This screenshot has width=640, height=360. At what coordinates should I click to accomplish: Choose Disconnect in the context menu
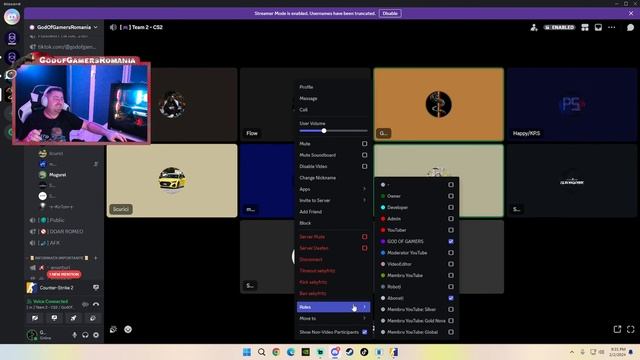coord(333,260)
